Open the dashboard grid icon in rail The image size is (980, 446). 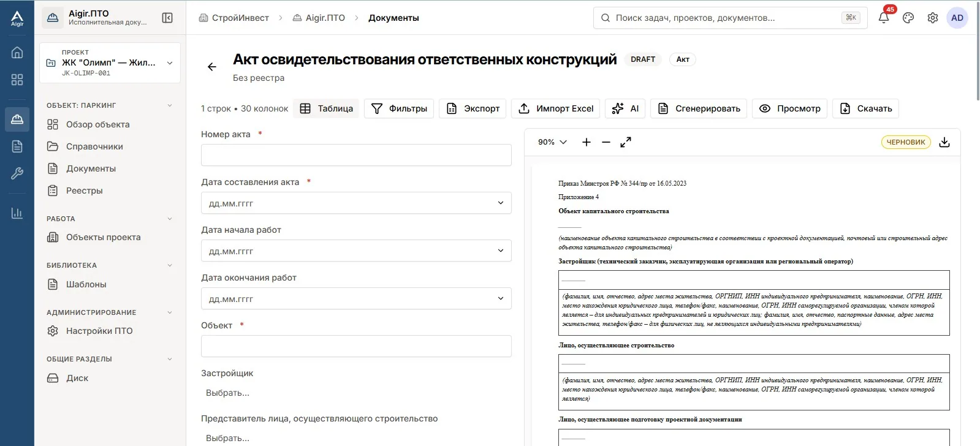(17, 80)
